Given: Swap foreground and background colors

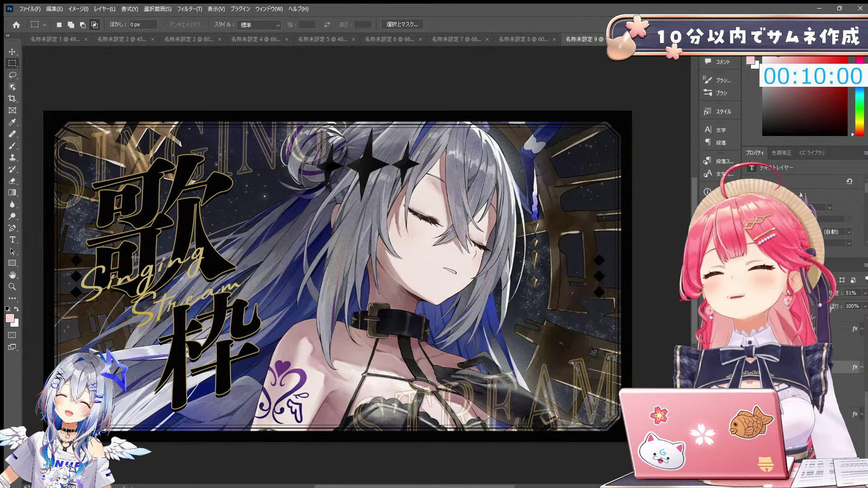Looking at the screenshot, I should click(x=17, y=309).
